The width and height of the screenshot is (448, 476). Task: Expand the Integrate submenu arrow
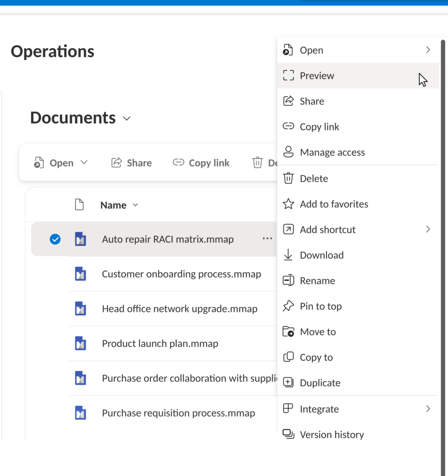pos(428,409)
